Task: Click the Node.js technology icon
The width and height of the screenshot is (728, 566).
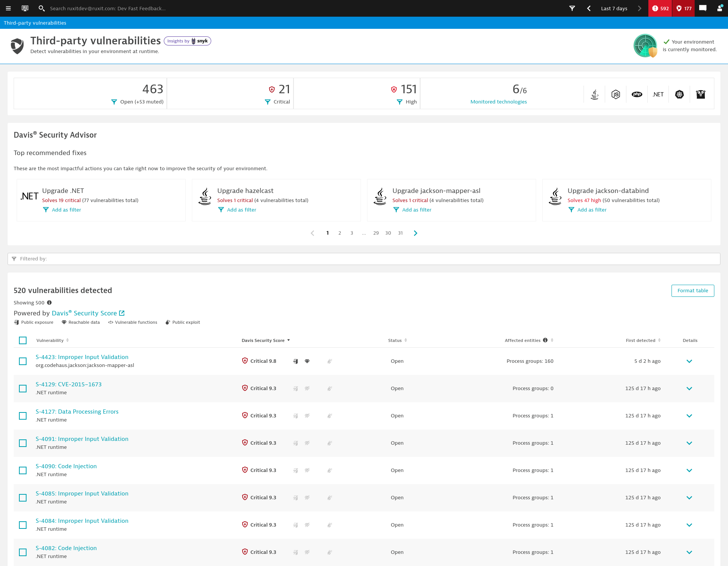Action: (x=616, y=94)
